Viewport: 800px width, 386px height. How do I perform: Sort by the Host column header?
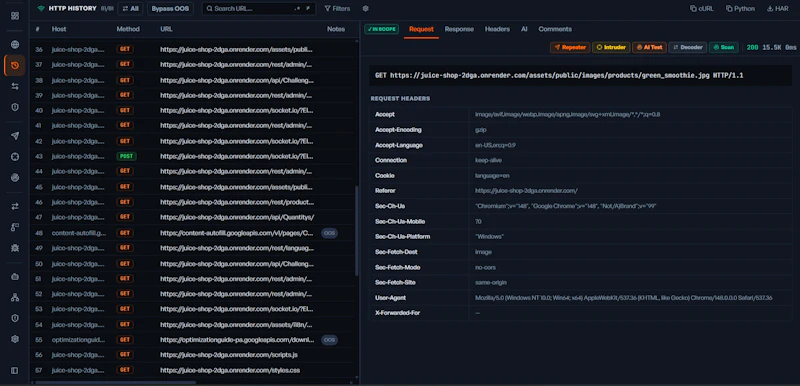click(x=59, y=29)
